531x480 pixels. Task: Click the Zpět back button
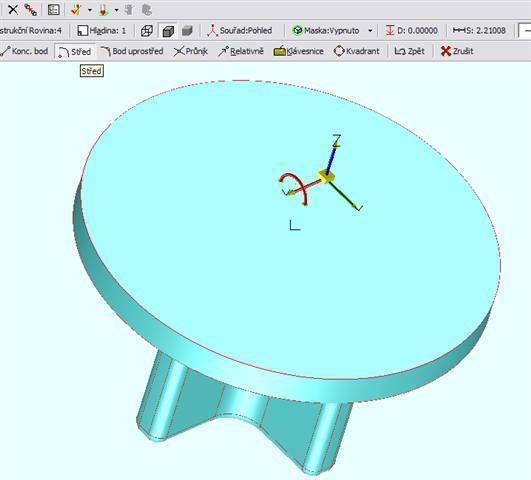pyautogui.click(x=409, y=51)
